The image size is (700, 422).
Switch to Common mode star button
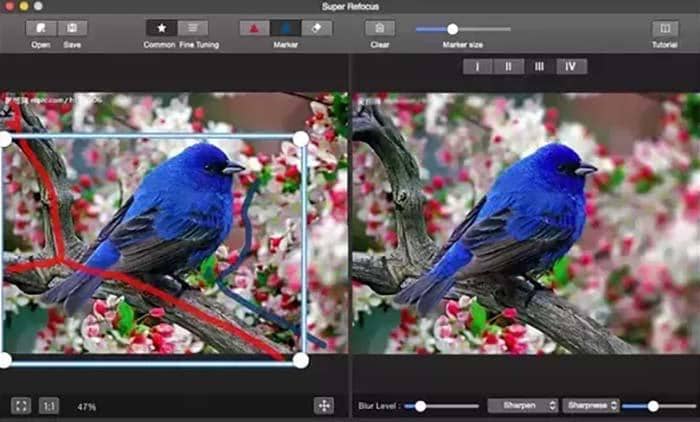pos(161,28)
